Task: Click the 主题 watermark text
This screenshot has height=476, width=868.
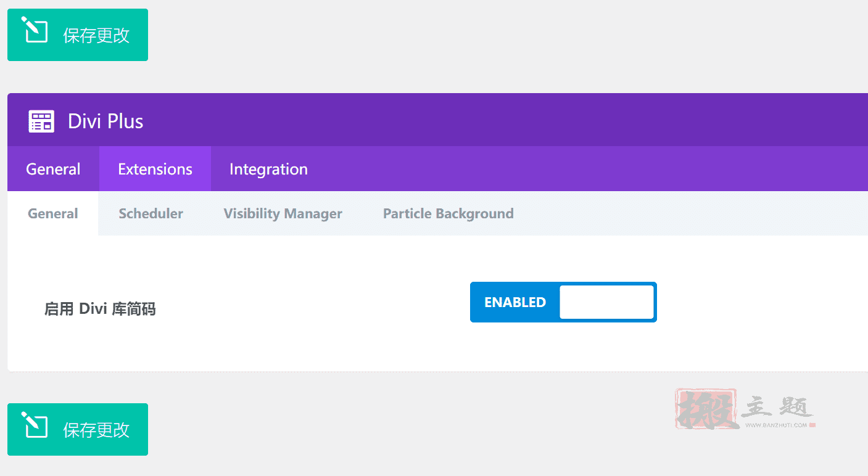Action: coord(780,407)
